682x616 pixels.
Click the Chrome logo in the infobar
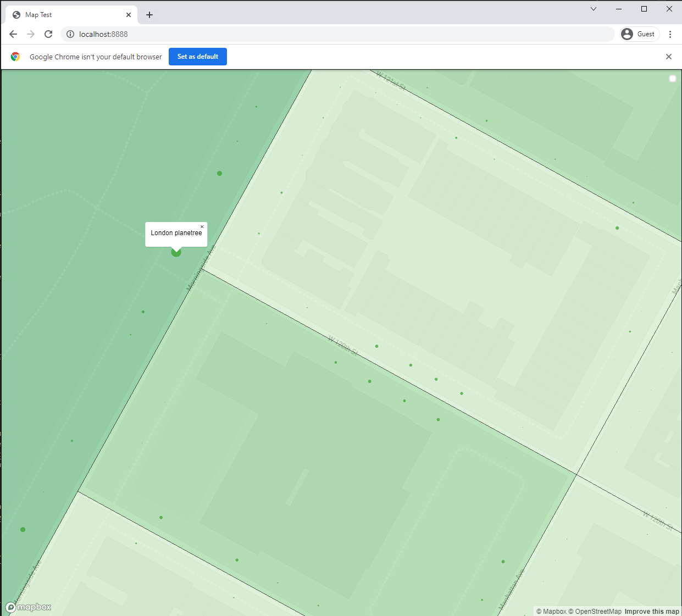(15, 57)
